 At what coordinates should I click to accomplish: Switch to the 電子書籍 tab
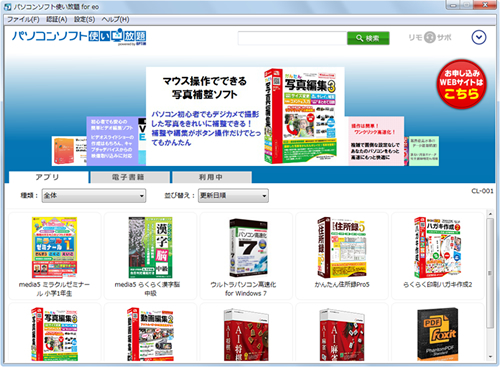(x=130, y=177)
